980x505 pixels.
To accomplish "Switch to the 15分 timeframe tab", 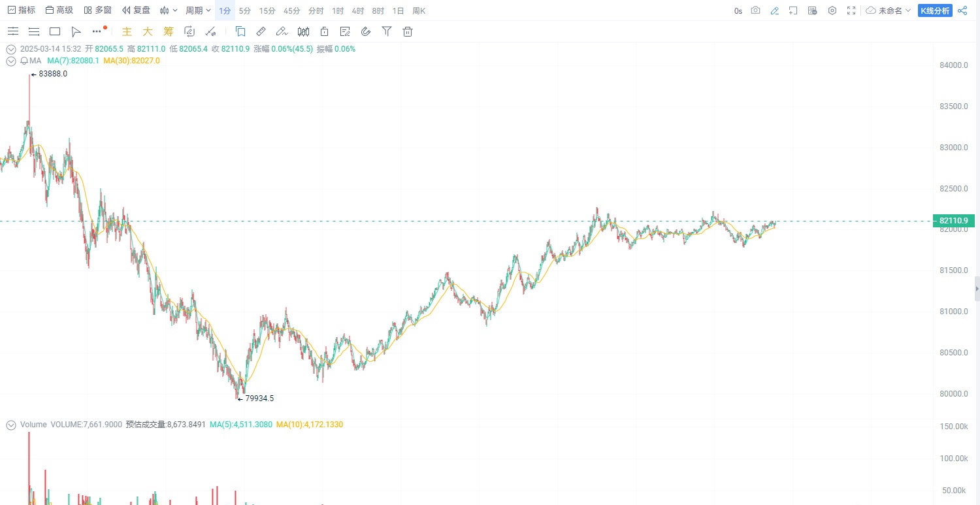I will pyautogui.click(x=267, y=10).
